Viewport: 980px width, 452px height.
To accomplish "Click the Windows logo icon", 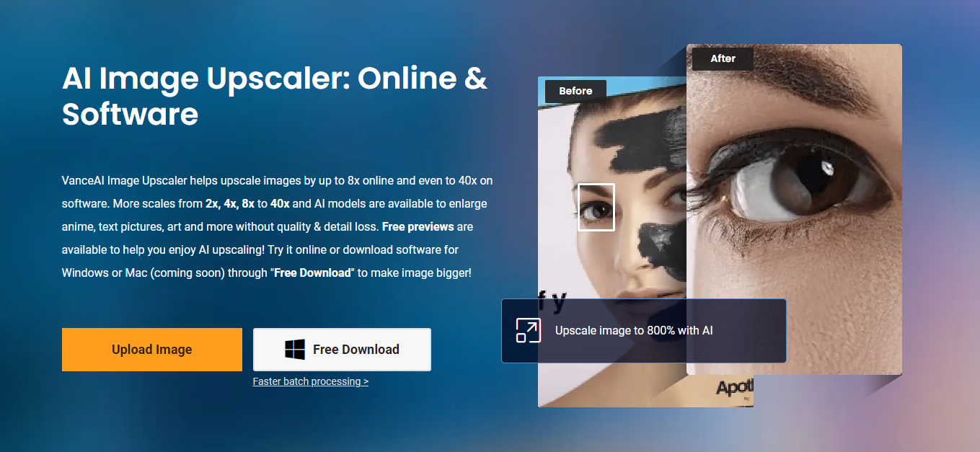I will tap(294, 350).
